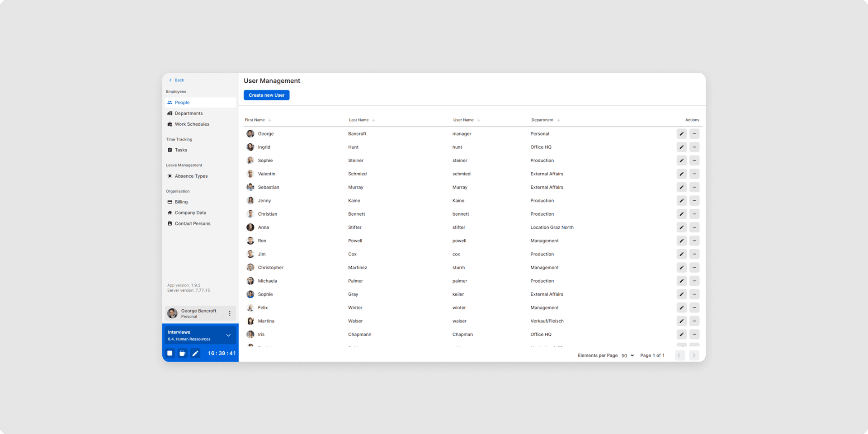This screenshot has width=868, height=434.
Task: Open Absence Types in the sidebar
Action: (200, 176)
